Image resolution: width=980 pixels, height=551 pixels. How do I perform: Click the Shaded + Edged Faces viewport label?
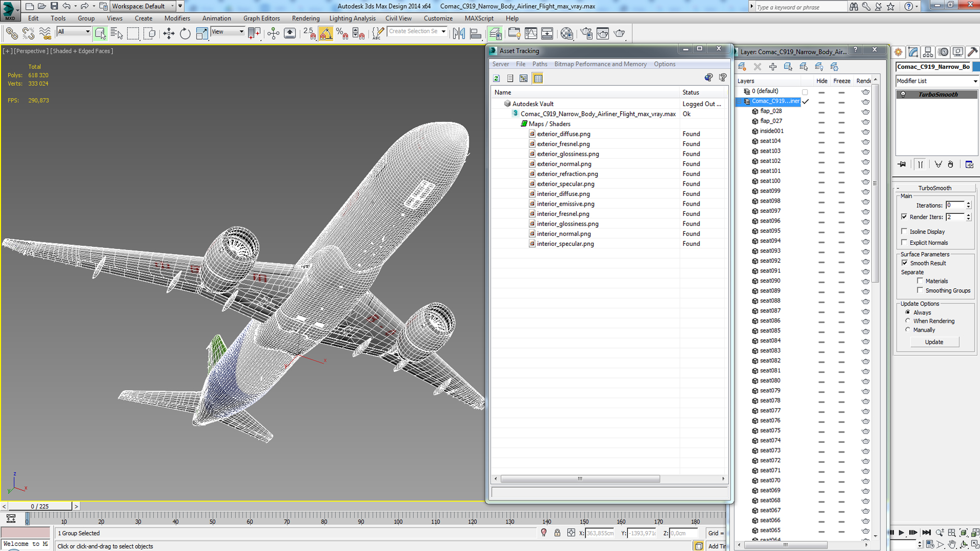pyautogui.click(x=82, y=51)
